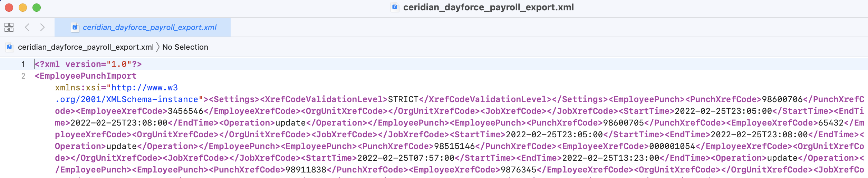Click the STRICT validation level value
Image resolution: width=868 pixels, height=178 pixels.
click(403, 99)
